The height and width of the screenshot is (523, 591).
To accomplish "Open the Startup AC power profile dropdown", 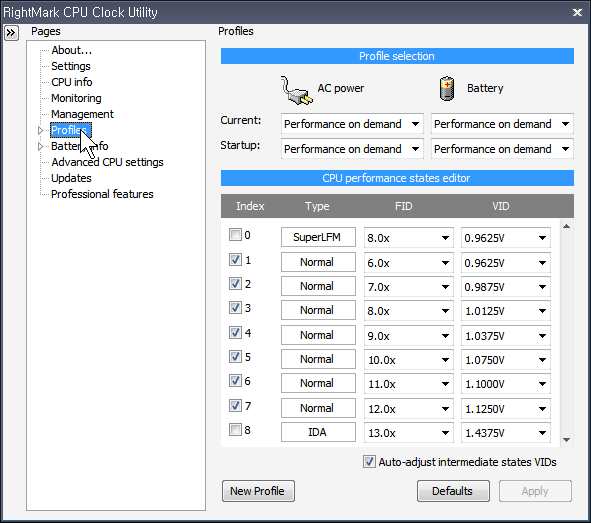I will [x=352, y=149].
